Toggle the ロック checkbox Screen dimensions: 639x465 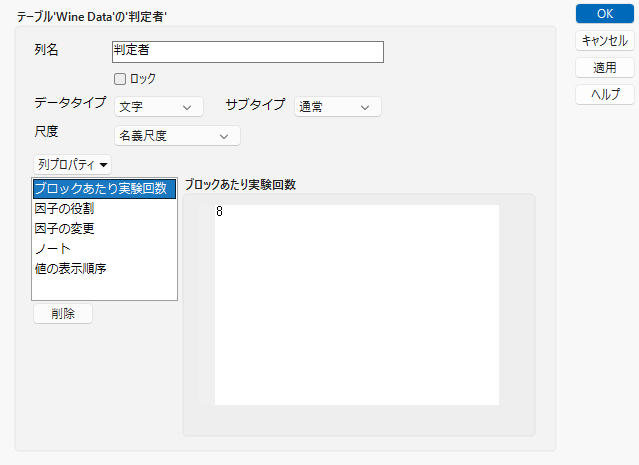(x=120, y=79)
